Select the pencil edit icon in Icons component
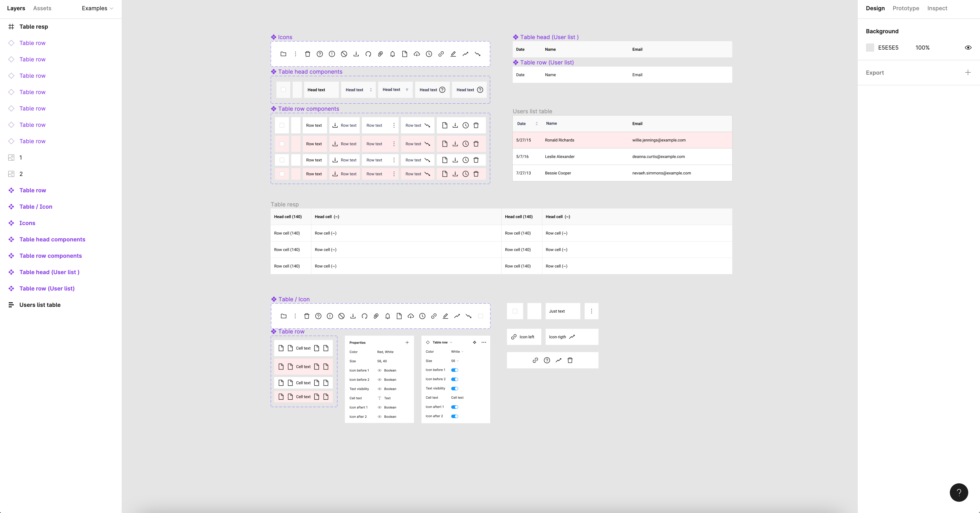Viewport: 980px width, 513px height. tap(453, 54)
